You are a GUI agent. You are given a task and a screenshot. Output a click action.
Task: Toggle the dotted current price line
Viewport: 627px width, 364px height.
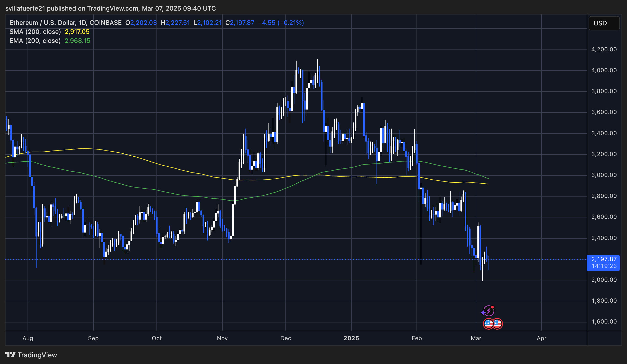click(265, 260)
